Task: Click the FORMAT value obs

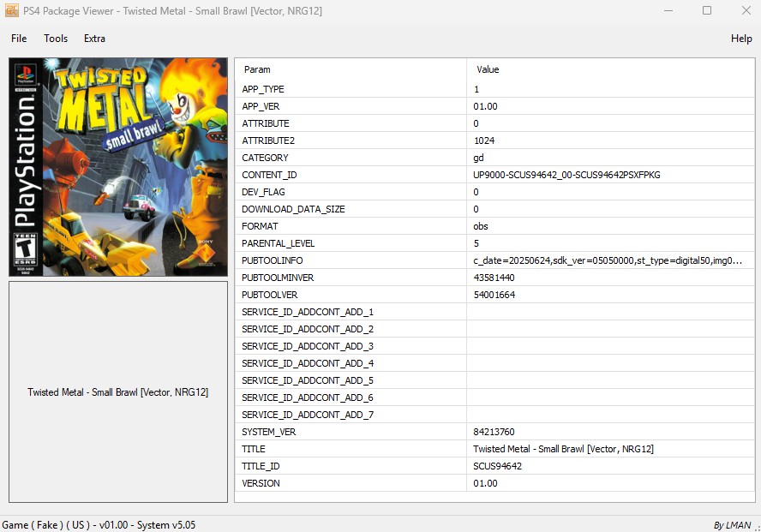Action: pyautogui.click(x=481, y=226)
